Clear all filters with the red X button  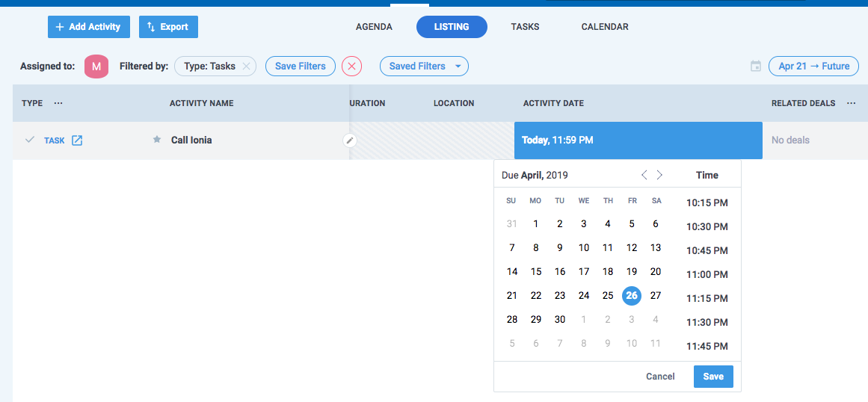(351, 67)
